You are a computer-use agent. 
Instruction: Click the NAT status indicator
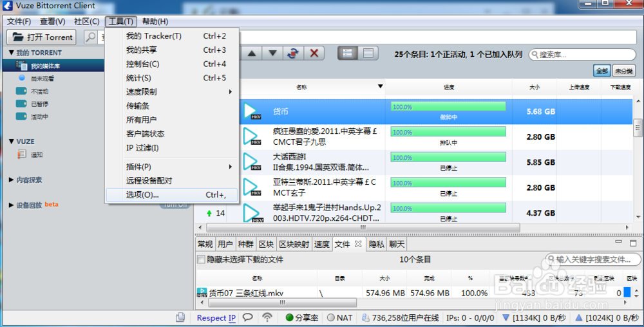(x=339, y=317)
